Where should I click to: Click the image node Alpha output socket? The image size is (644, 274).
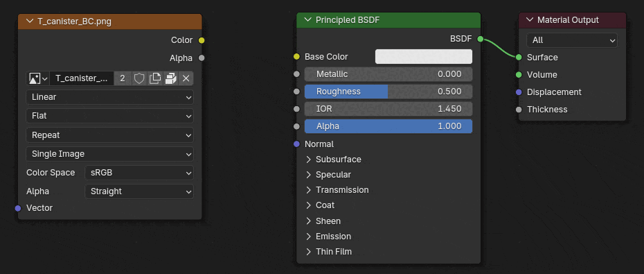coord(202,58)
